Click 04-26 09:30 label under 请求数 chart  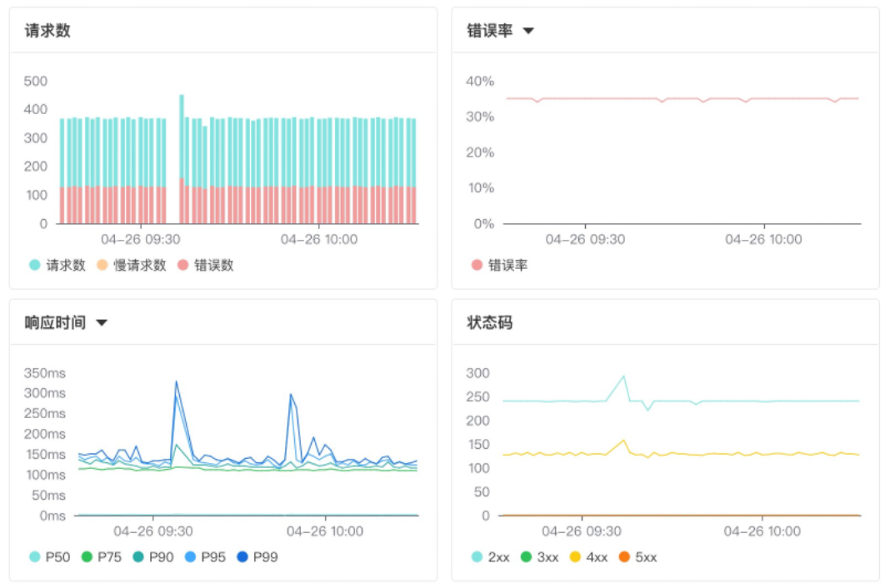[x=141, y=239]
